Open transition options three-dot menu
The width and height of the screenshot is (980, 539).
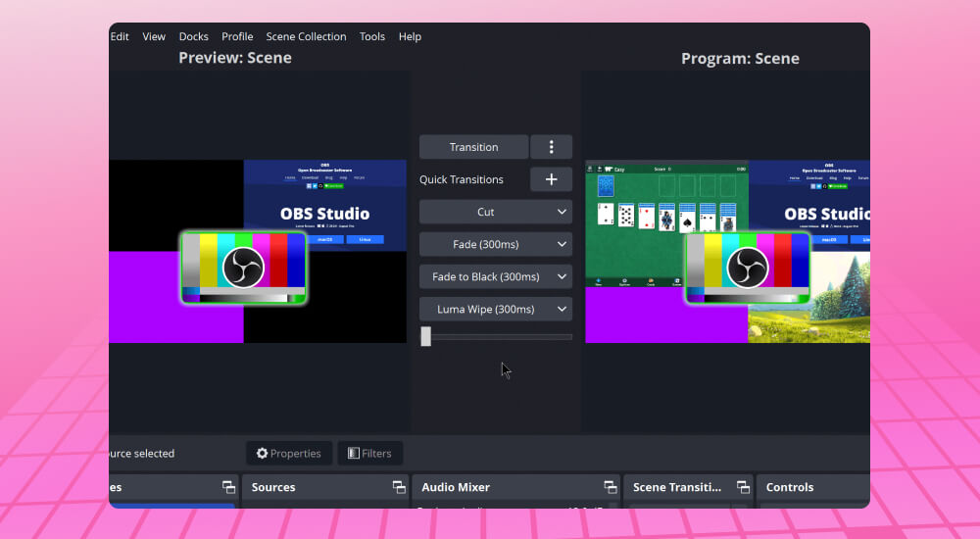[x=551, y=147]
